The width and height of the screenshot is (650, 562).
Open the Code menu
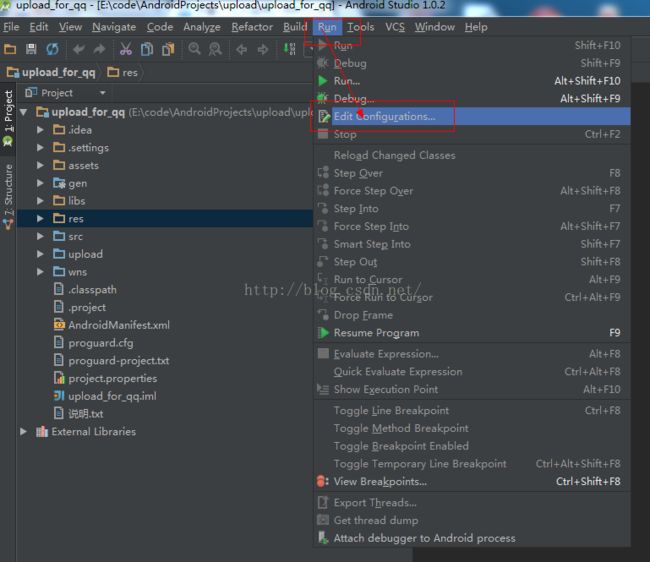pos(160,27)
